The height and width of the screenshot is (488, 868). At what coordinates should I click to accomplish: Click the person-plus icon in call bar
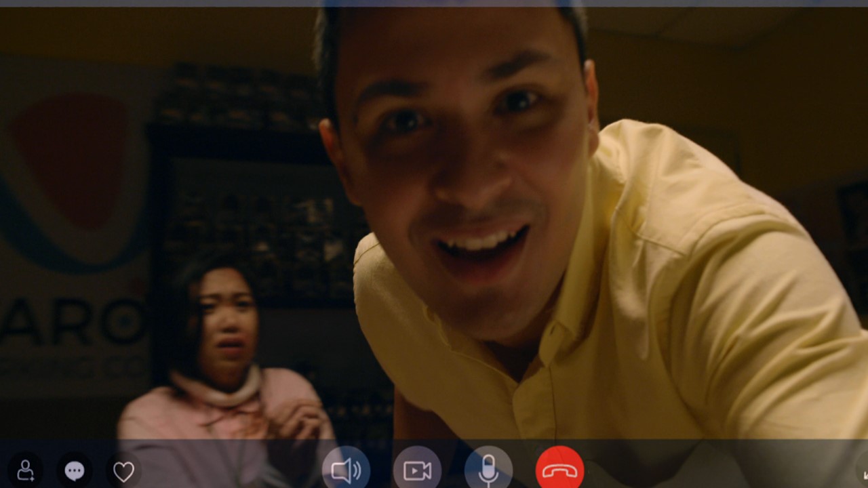pyautogui.click(x=25, y=470)
